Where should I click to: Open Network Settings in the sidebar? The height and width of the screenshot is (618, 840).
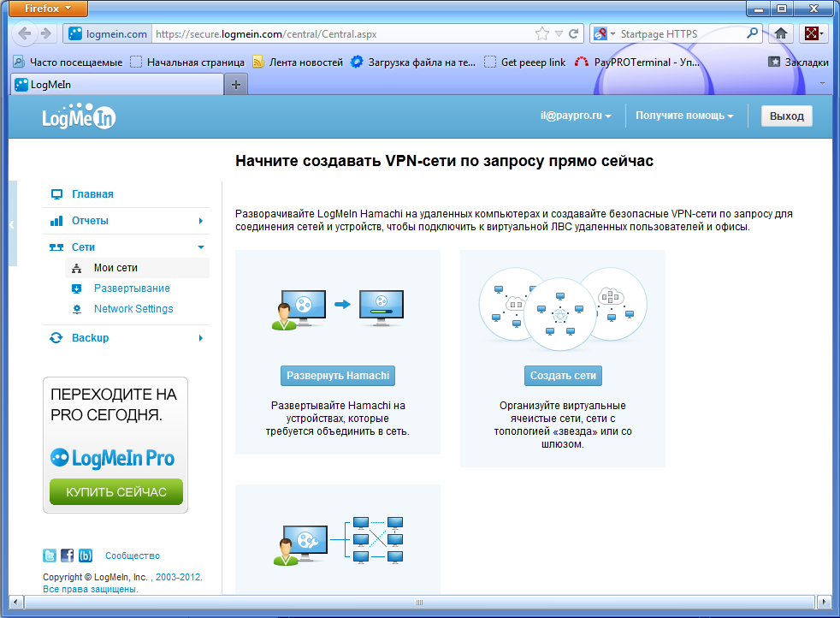click(x=133, y=309)
